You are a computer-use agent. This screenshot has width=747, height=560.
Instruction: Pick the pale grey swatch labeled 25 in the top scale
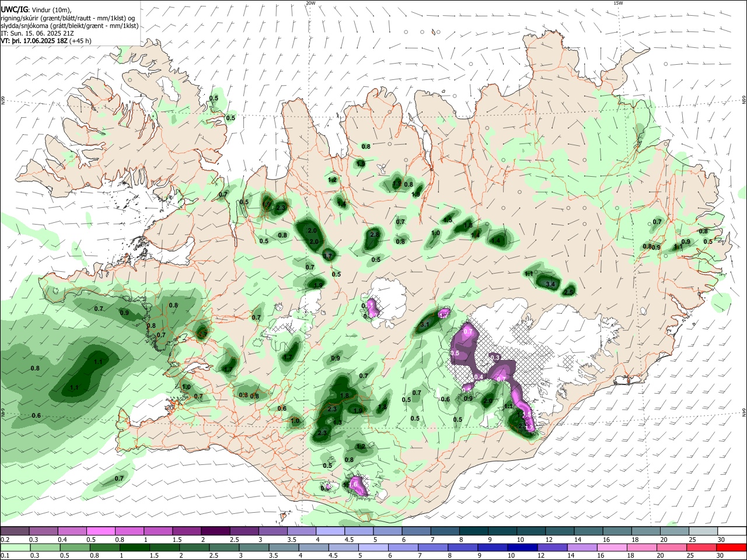tap(704, 531)
